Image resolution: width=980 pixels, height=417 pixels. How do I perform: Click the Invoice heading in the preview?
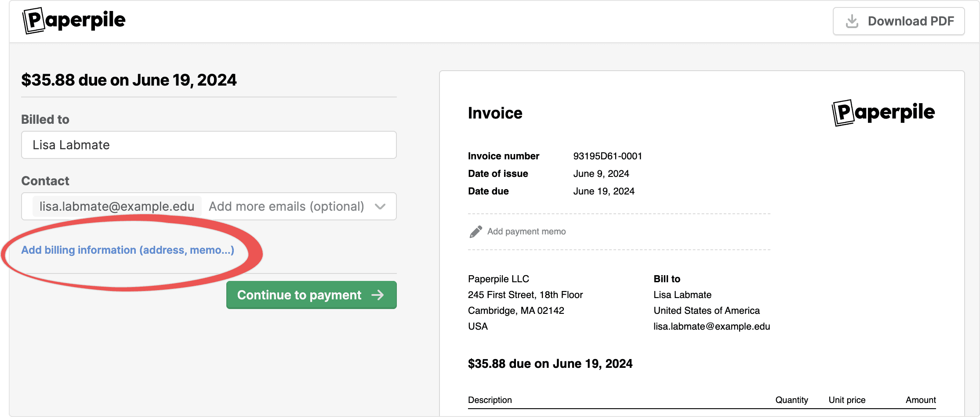[495, 113]
